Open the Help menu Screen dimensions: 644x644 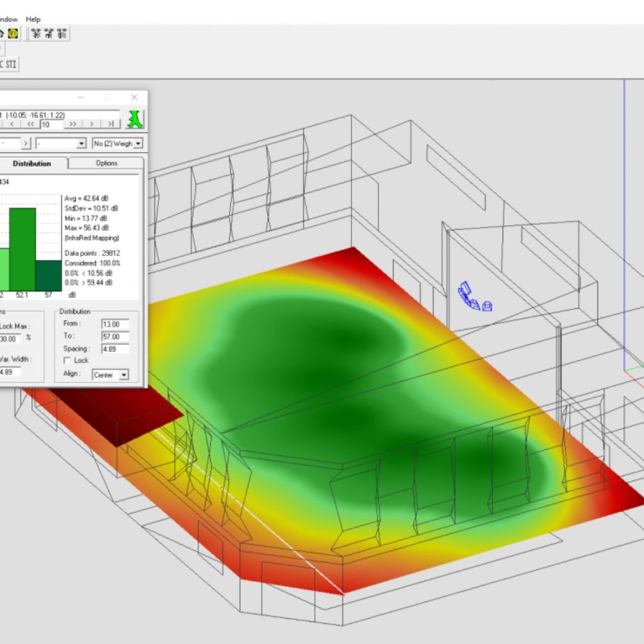(x=33, y=19)
